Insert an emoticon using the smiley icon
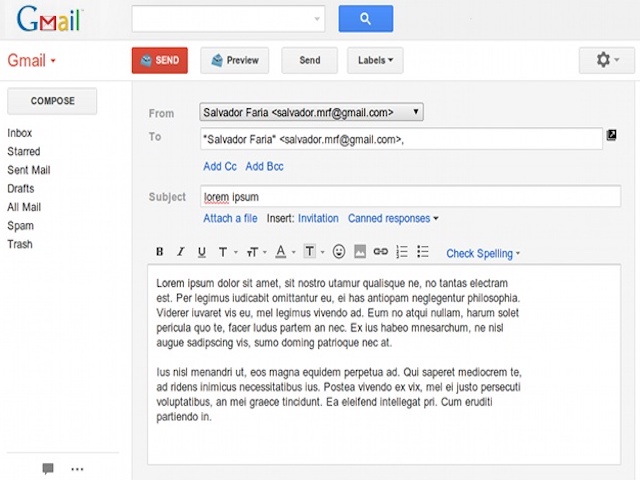Image resolution: width=640 pixels, height=480 pixels. point(339,252)
